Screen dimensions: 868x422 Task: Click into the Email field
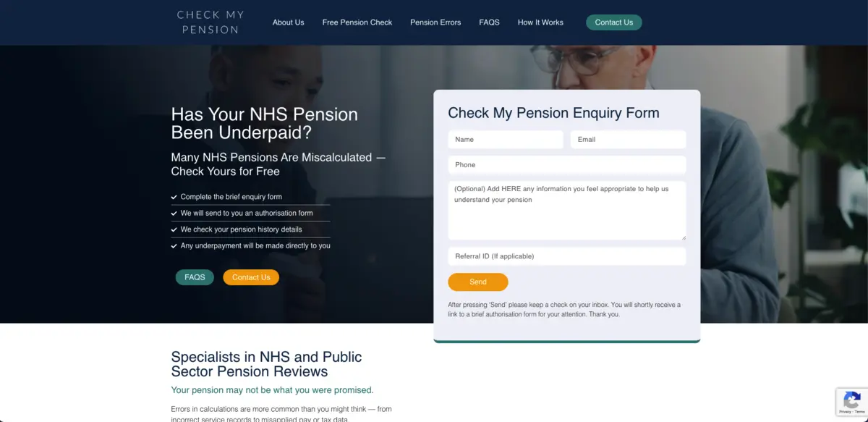[x=628, y=140]
